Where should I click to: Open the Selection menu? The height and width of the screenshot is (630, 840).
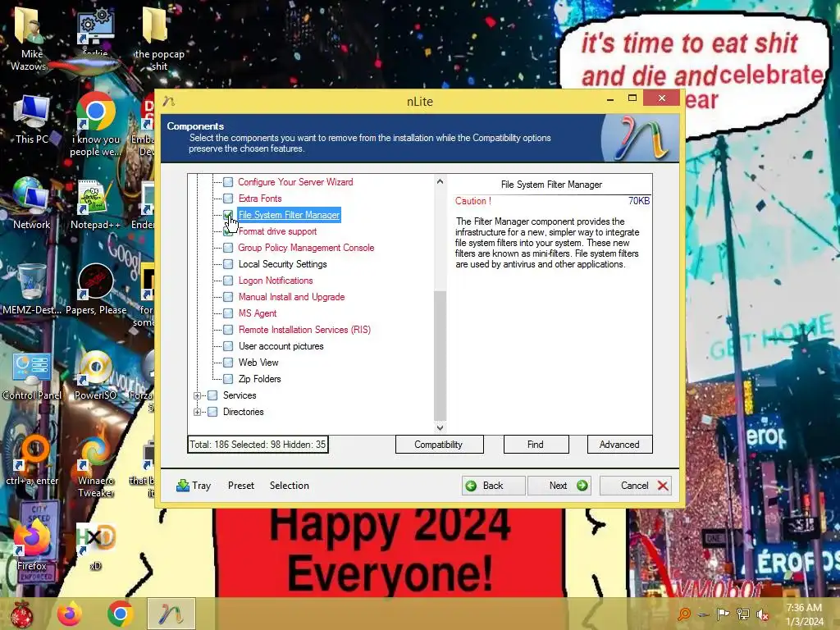point(290,486)
